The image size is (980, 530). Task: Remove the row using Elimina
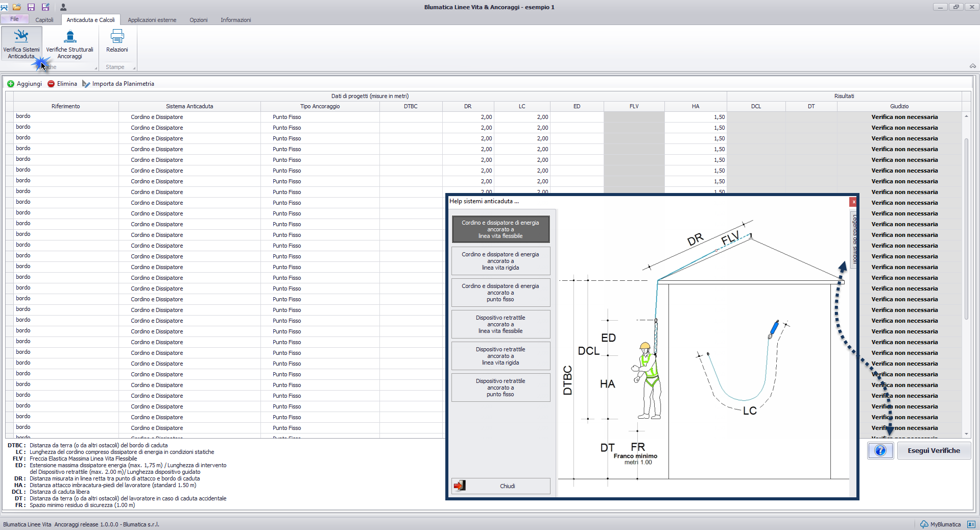[x=62, y=84]
